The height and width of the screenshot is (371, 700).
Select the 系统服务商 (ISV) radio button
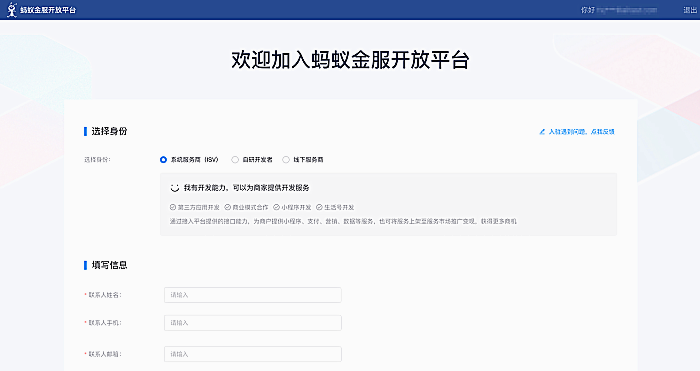(x=163, y=160)
